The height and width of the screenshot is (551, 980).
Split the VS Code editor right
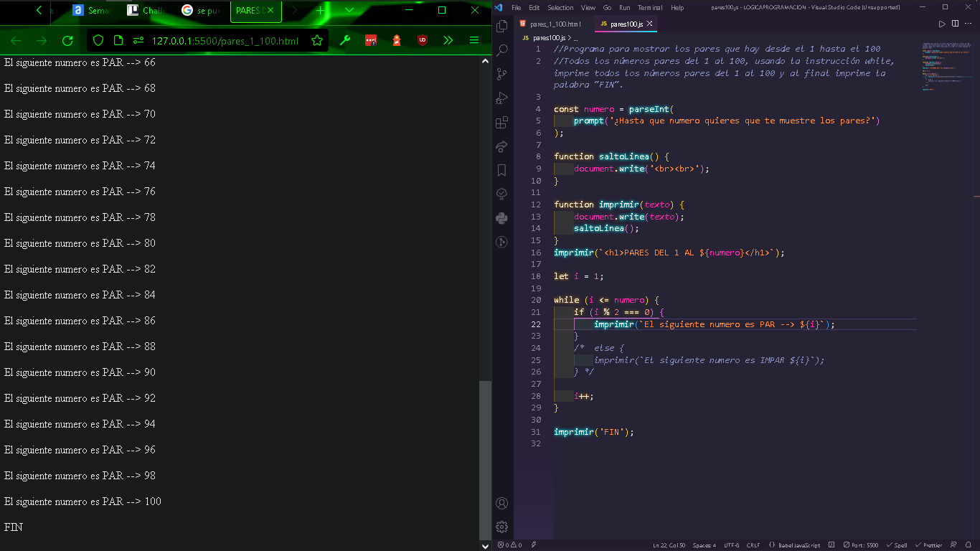pyautogui.click(x=955, y=24)
